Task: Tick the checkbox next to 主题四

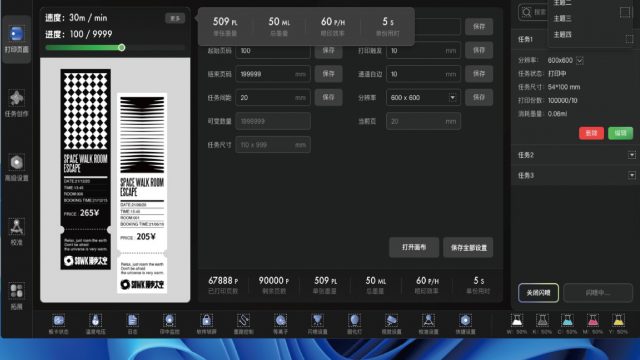Action: point(629,39)
